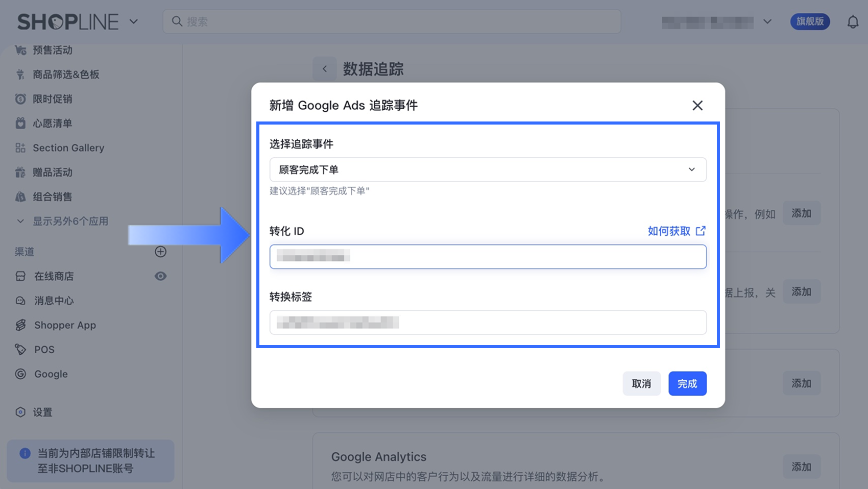The width and height of the screenshot is (868, 489).
Task: Open 赠品活动 in the sidebar
Action: [x=53, y=173]
